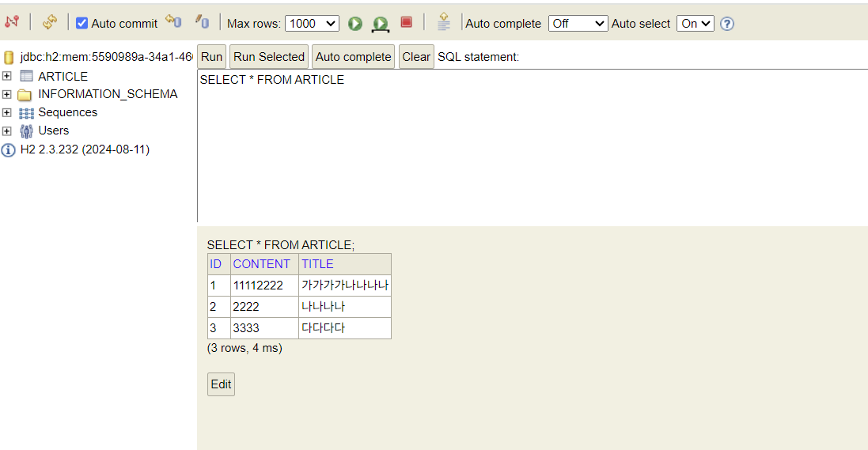Select INFORMATION_SCHEMA label in tree
The image size is (868, 450).
pos(108,94)
